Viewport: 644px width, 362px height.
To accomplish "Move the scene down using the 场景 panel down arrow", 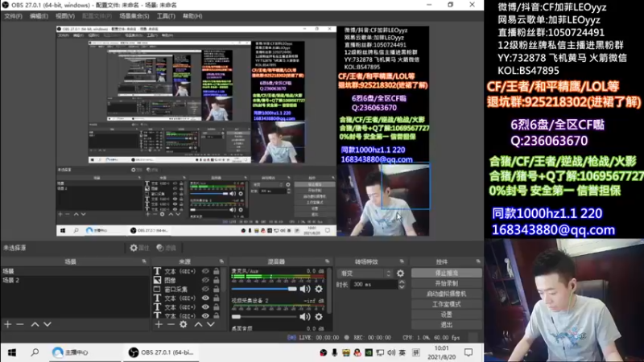I will 47,324.
